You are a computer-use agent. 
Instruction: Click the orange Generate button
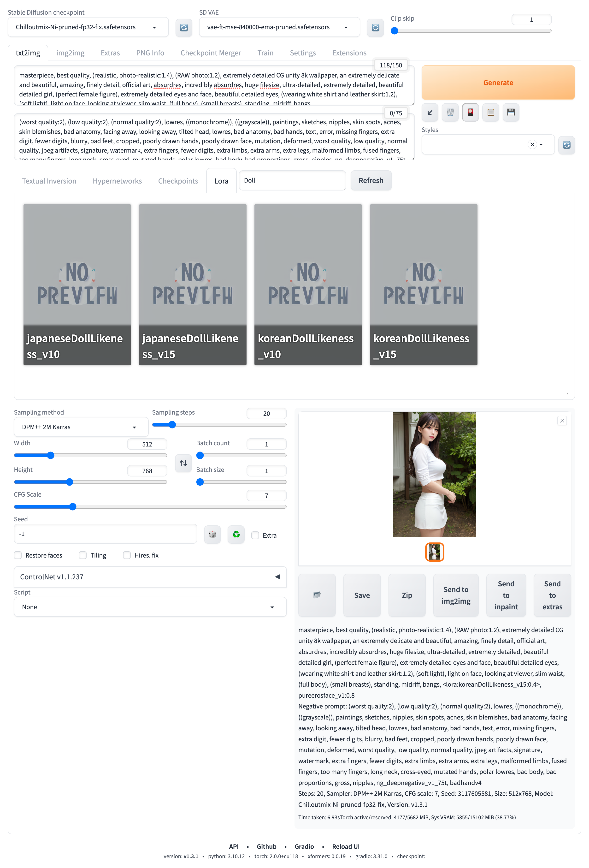498,83
